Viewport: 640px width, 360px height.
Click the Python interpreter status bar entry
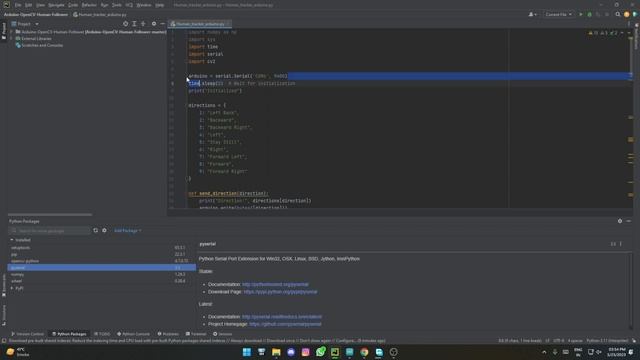607,340
